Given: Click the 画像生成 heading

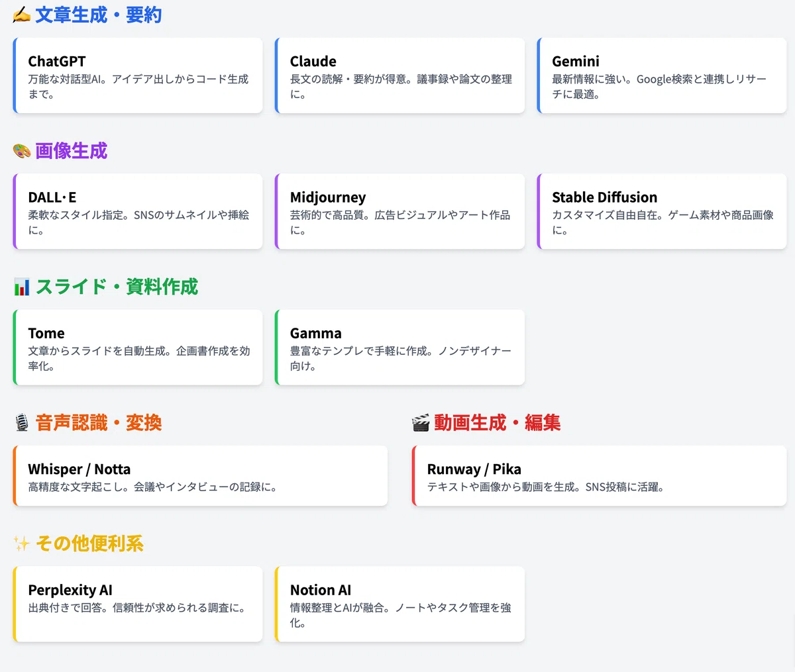Looking at the screenshot, I should coord(71,151).
